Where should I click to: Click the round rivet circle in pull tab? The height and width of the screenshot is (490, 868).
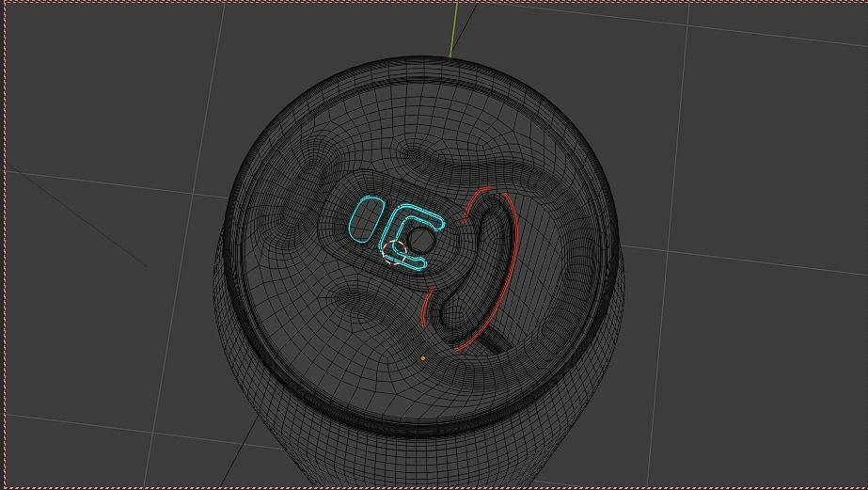(421, 240)
